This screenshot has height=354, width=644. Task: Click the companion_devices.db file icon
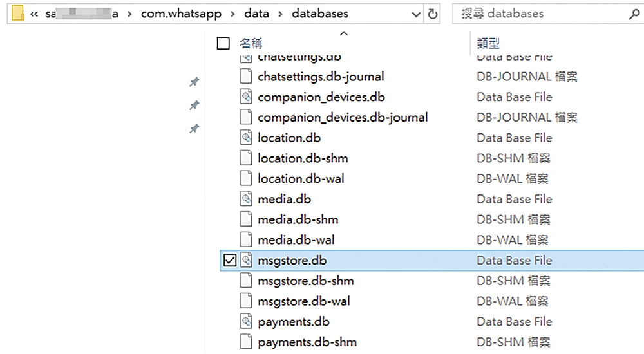click(x=246, y=97)
